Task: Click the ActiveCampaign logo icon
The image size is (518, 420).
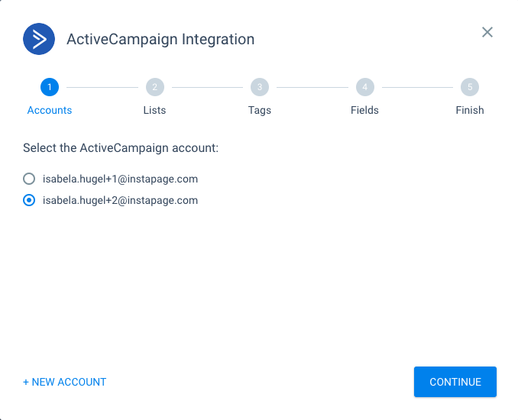Action: (x=39, y=39)
